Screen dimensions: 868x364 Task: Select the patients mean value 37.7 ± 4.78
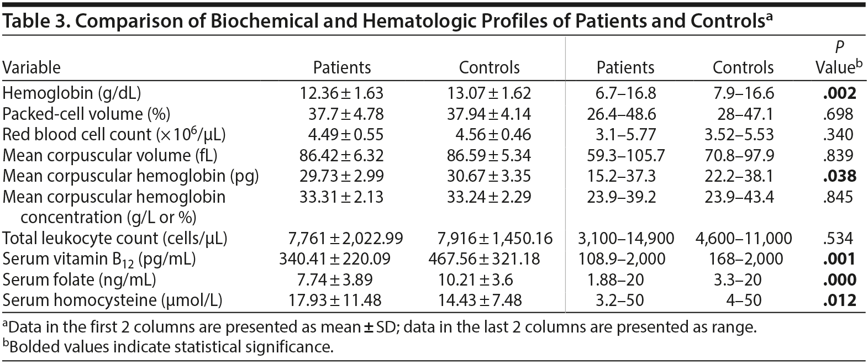pos(345,114)
